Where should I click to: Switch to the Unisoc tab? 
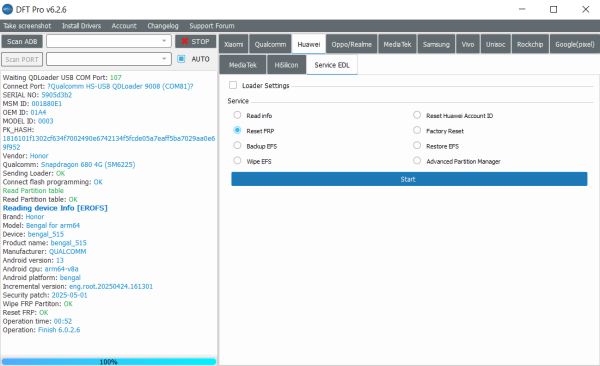(496, 44)
